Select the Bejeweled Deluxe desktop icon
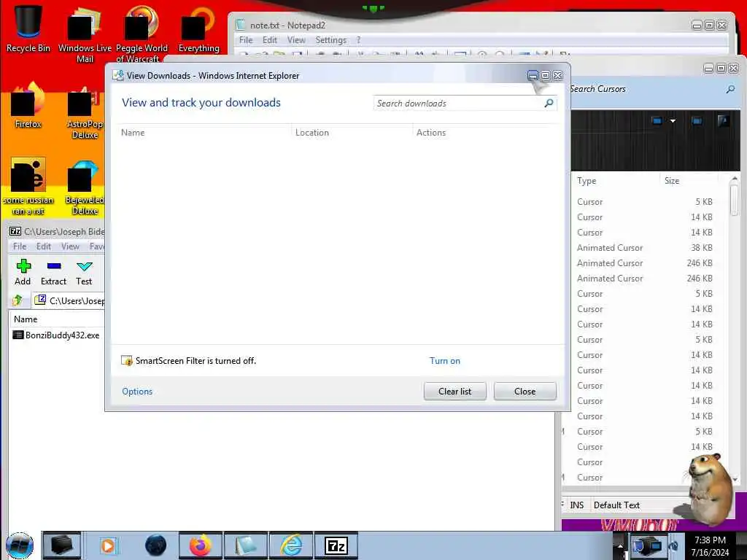The height and width of the screenshot is (560, 747). (x=85, y=187)
